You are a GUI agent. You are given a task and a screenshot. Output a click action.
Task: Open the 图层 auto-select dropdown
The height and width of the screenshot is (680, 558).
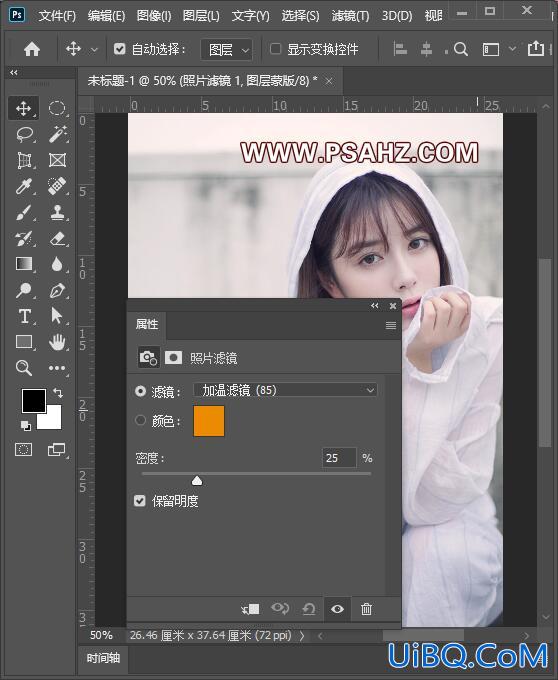(x=226, y=49)
